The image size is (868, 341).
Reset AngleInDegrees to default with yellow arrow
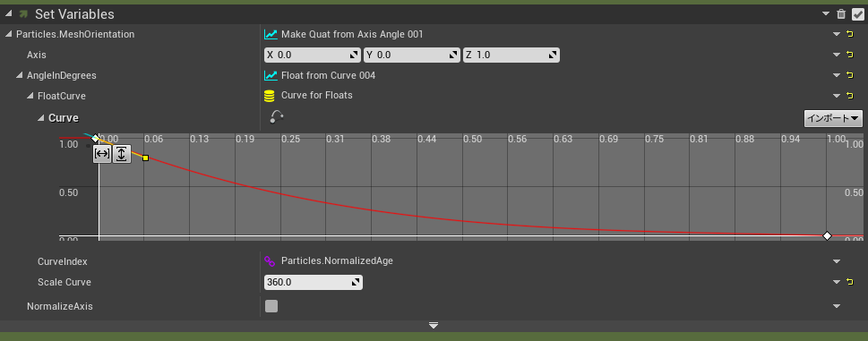tap(850, 75)
